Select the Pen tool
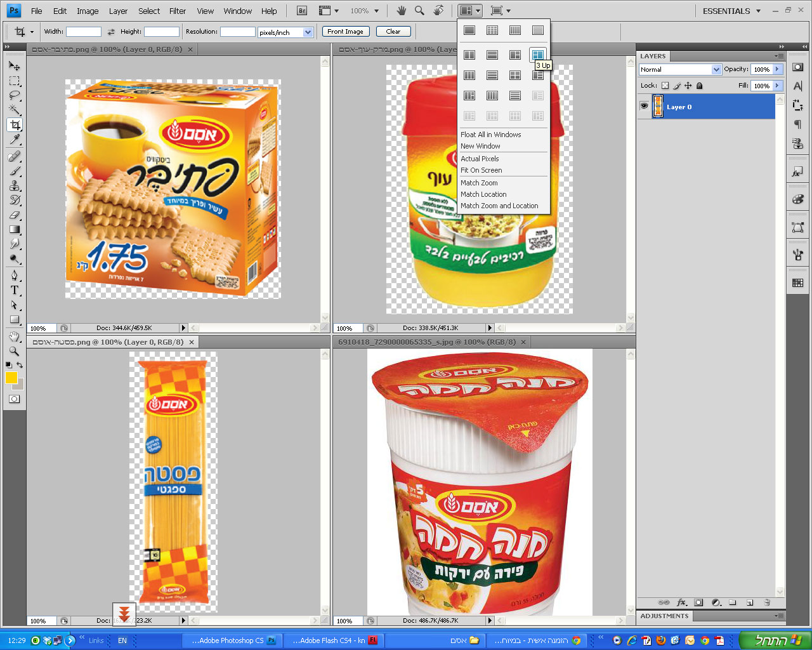The height and width of the screenshot is (650, 812). pyautogui.click(x=15, y=275)
